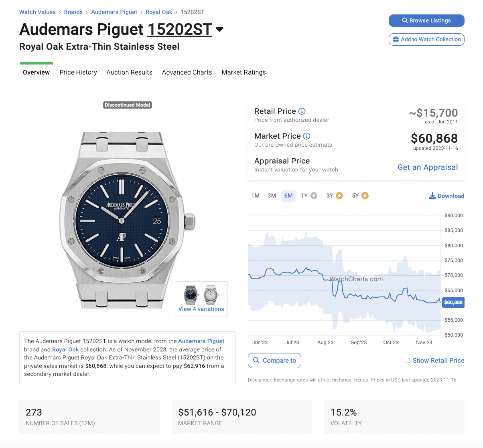The image size is (483, 448).
Task: Click the Retail Price info icon
Action: click(302, 111)
